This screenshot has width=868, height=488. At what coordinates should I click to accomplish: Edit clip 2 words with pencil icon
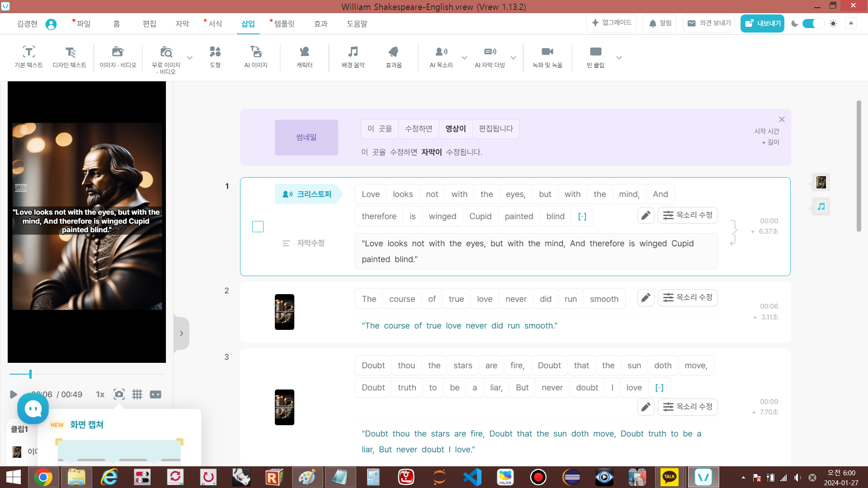coord(646,298)
